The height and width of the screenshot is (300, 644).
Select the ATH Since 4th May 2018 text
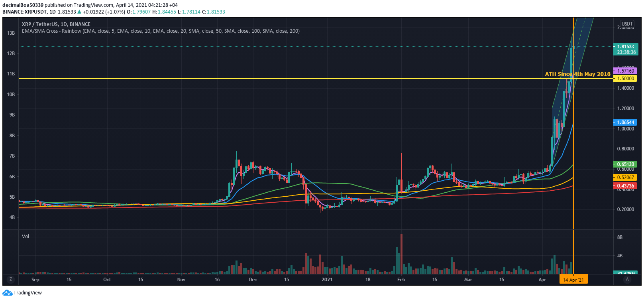[x=577, y=74]
